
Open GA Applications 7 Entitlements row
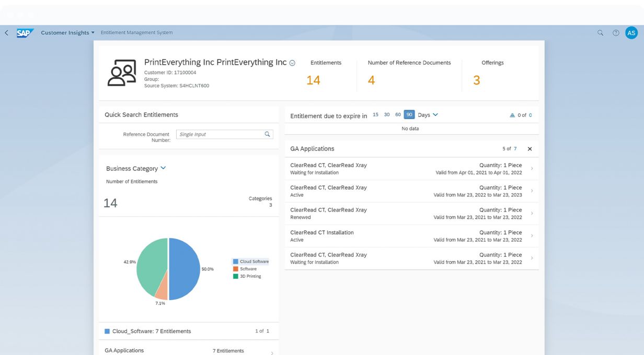pyautogui.click(x=188, y=351)
